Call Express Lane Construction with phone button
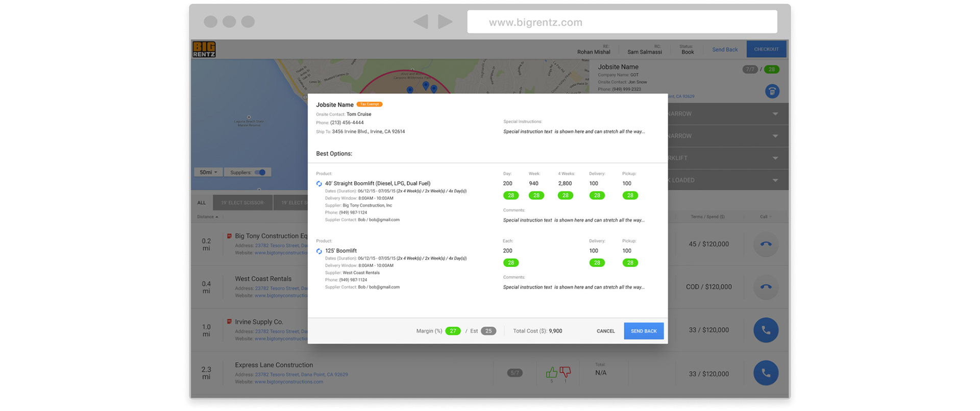The height and width of the screenshot is (411, 980). point(766,373)
